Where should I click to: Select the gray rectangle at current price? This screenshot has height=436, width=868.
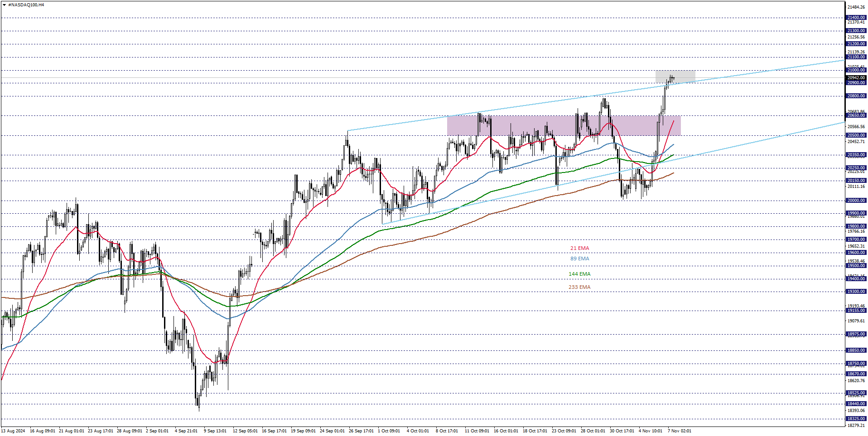tap(675, 77)
